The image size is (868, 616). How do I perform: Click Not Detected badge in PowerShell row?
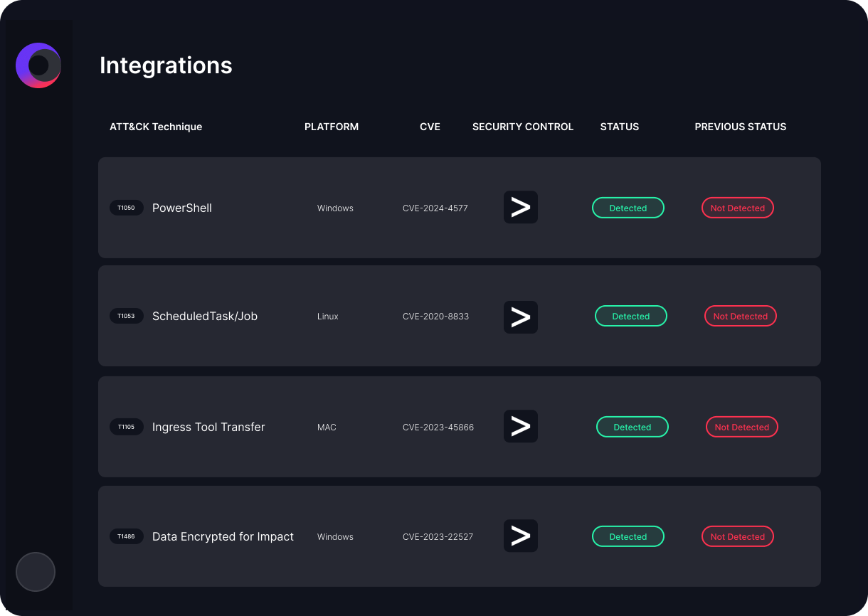click(738, 208)
